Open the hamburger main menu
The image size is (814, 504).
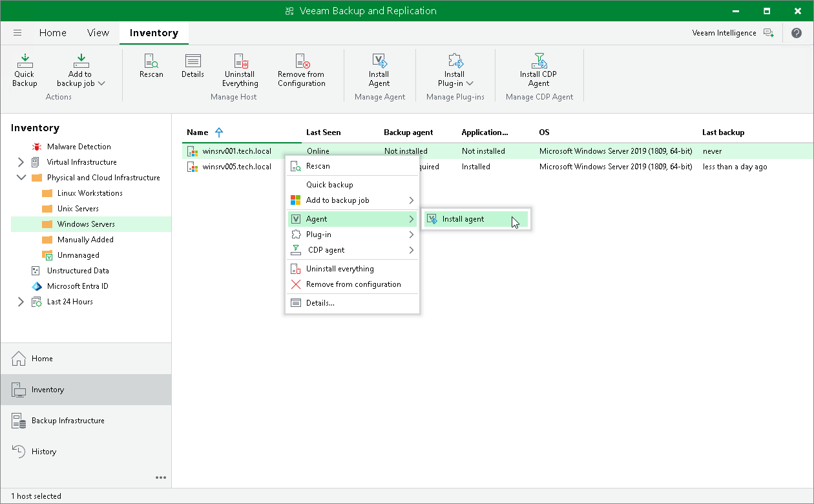point(17,32)
